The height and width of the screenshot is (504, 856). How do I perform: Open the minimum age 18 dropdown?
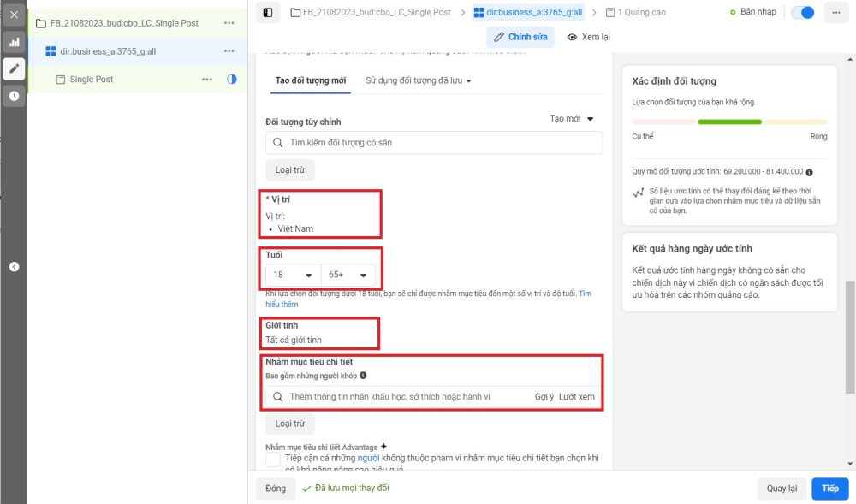tap(293, 275)
